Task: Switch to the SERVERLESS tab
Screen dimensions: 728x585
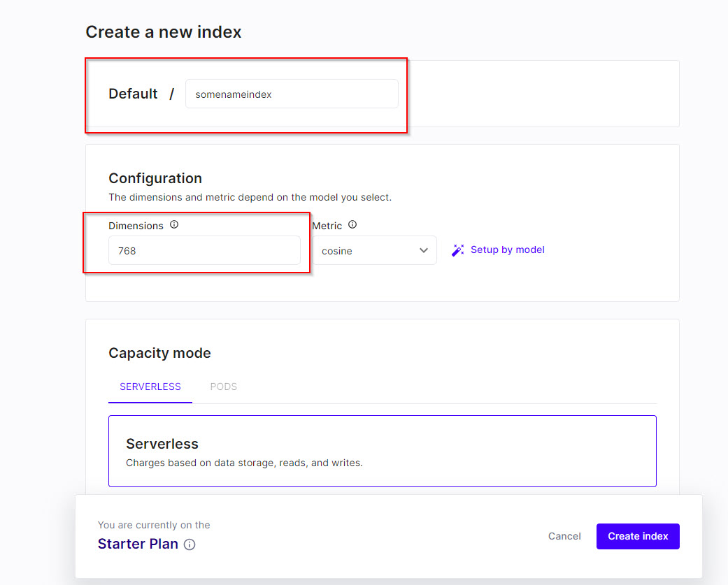Action: (x=150, y=387)
